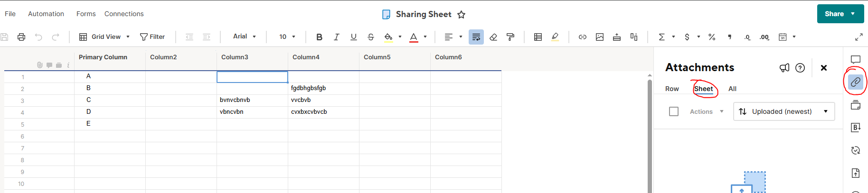Apply currency format with dollar icon
Image resolution: width=868 pixels, height=193 pixels.
pyautogui.click(x=687, y=37)
